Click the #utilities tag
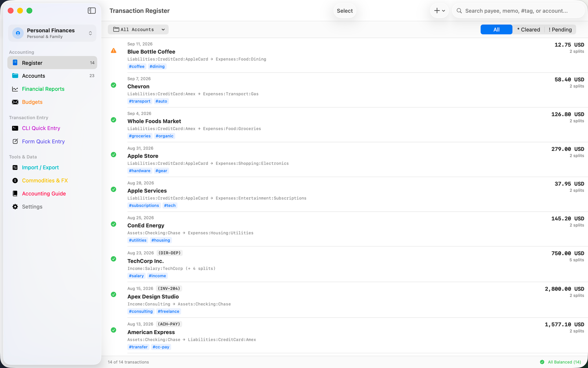The height and width of the screenshot is (368, 588). click(x=138, y=240)
